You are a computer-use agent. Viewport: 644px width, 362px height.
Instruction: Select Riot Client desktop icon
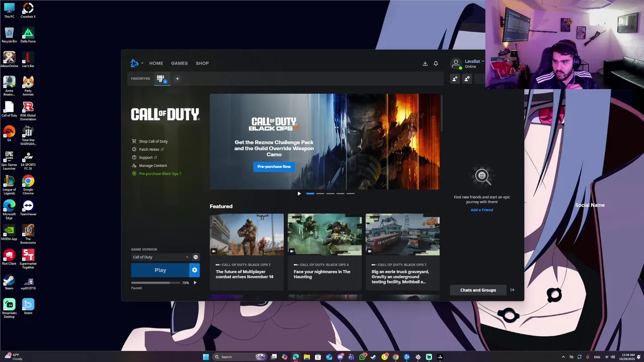(x=9, y=257)
